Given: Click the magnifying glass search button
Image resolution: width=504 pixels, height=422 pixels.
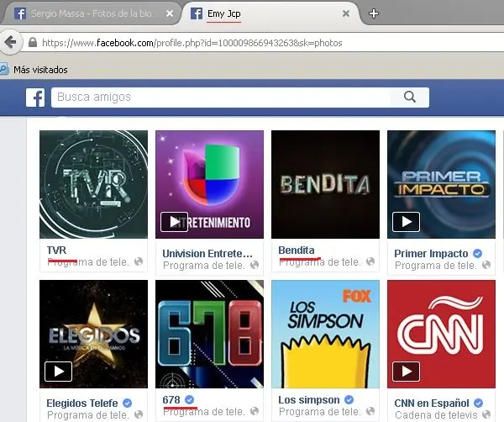Looking at the screenshot, I should 410,97.
